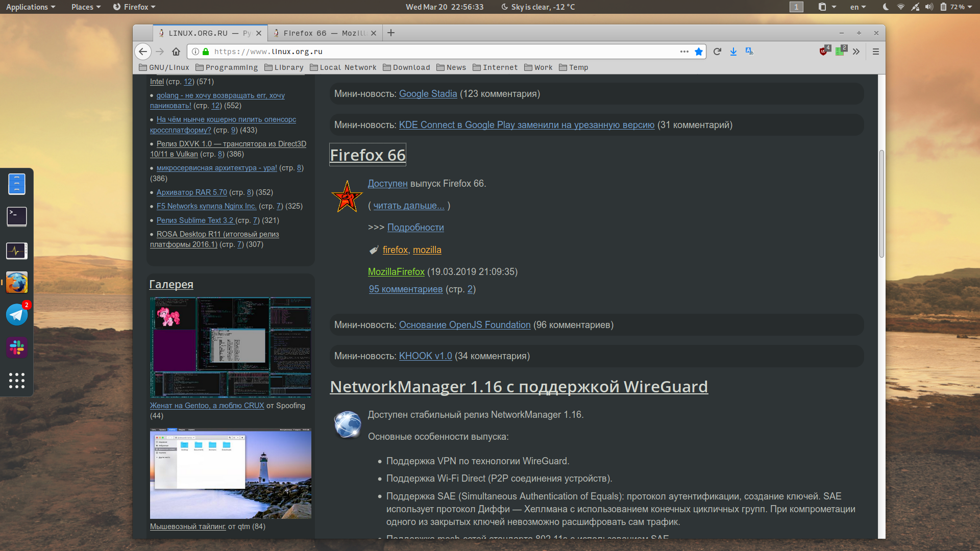Show site information via the info icon
The image size is (980, 551).
pos(195,52)
